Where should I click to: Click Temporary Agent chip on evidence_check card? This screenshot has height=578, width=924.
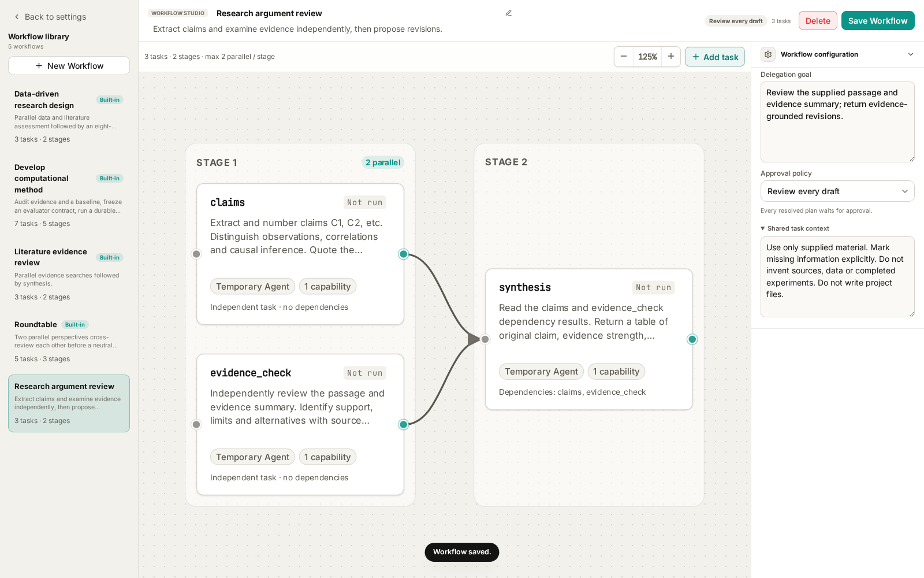tap(252, 457)
